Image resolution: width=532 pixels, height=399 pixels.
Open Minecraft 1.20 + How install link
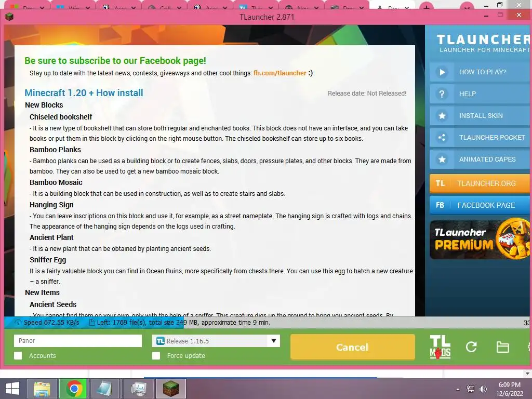tap(84, 92)
